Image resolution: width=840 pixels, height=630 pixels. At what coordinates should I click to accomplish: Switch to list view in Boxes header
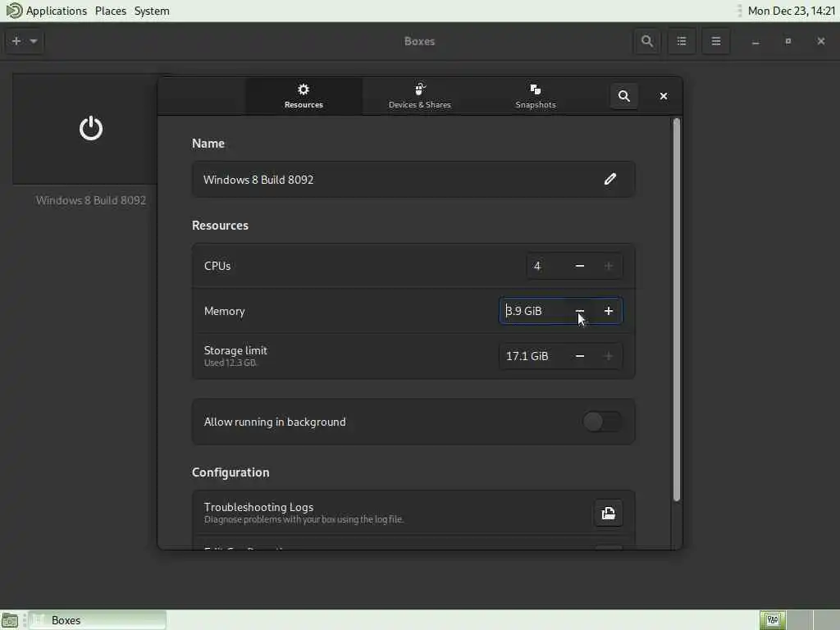tap(682, 41)
